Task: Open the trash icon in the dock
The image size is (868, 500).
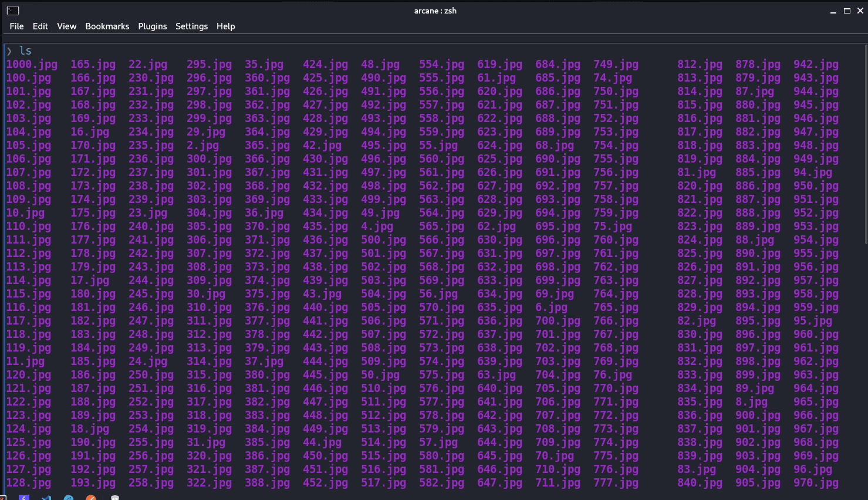Action: (115, 498)
